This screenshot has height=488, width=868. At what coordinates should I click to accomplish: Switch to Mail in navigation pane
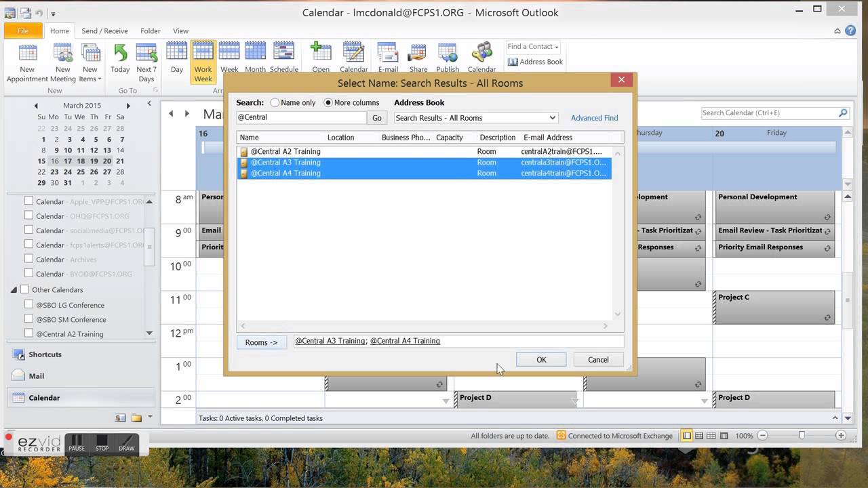point(81,376)
